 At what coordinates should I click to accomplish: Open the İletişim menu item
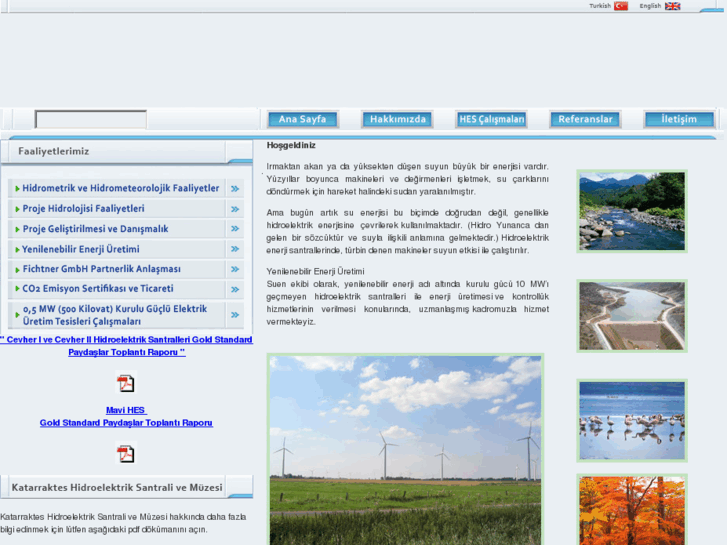pos(679,119)
